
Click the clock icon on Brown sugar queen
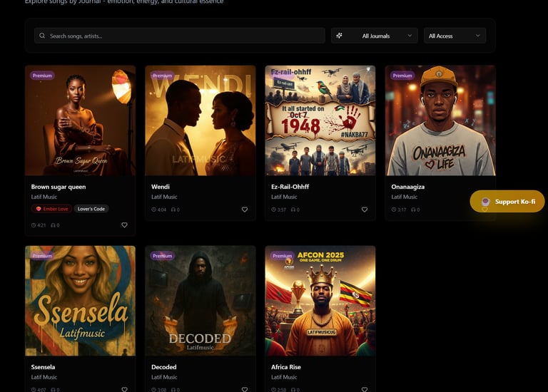click(34, 225)
